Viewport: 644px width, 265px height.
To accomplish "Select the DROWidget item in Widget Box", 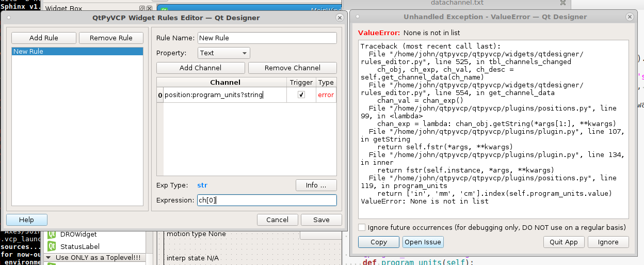I will [x=78, y=235].
